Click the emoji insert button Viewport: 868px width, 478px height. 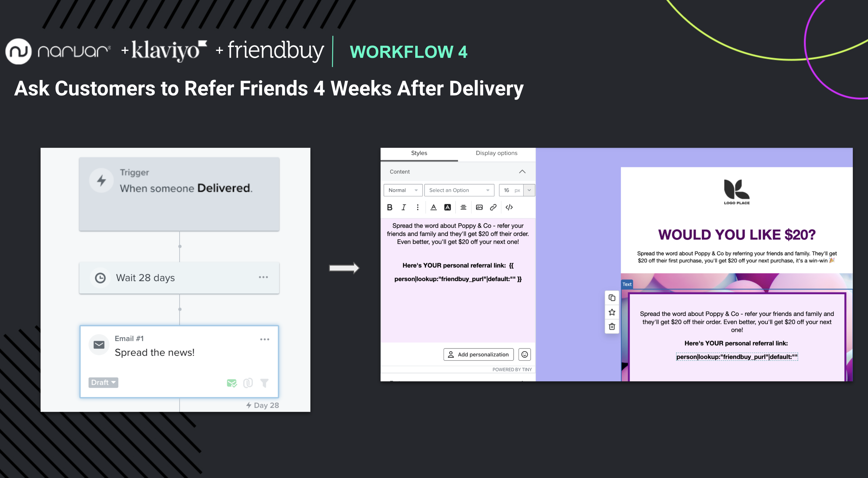pyautogui.click(x=524, y=354)
